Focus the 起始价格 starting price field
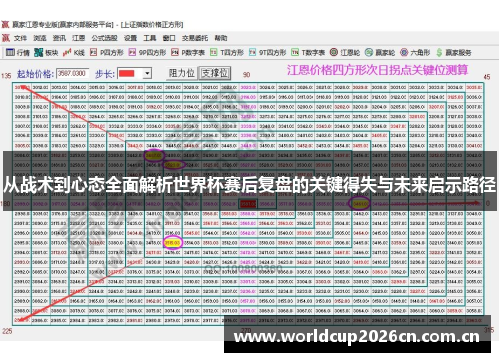The width and height of the screenshot is (500, 362). [x=73, y=73]
